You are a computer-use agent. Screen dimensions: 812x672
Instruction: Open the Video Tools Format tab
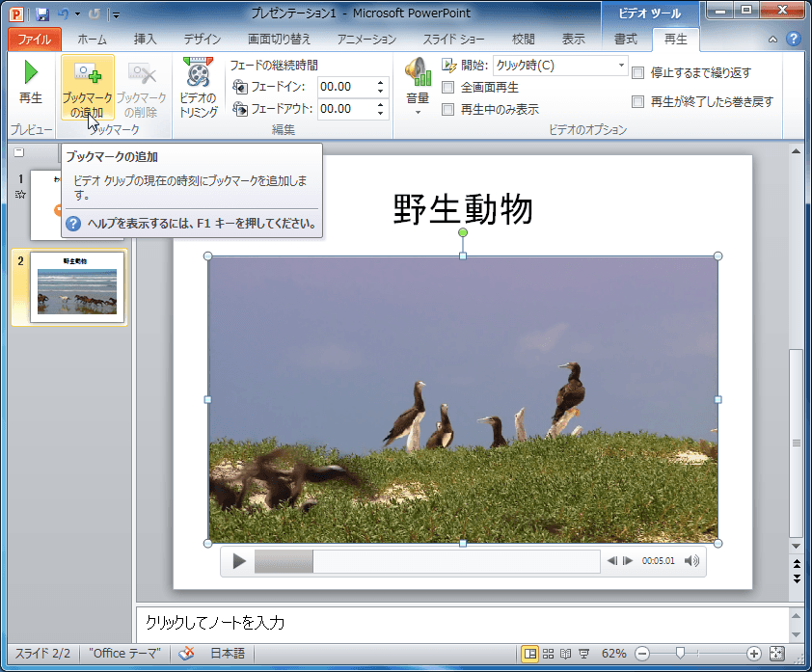(626, 40)
